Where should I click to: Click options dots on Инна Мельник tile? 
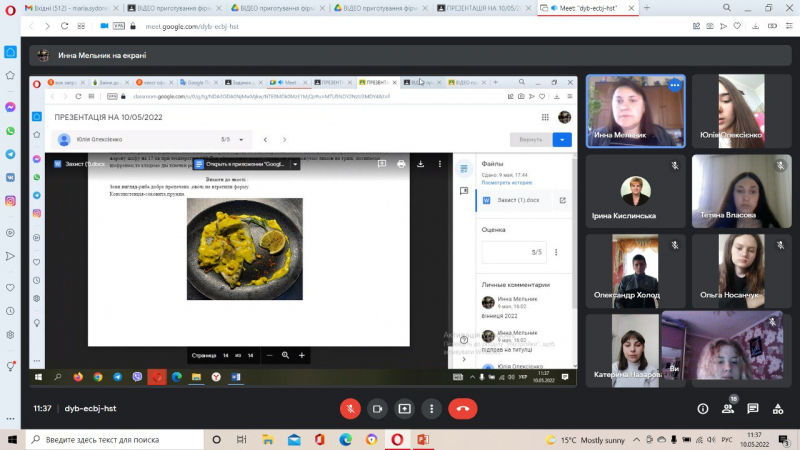[x=674, y=85]
